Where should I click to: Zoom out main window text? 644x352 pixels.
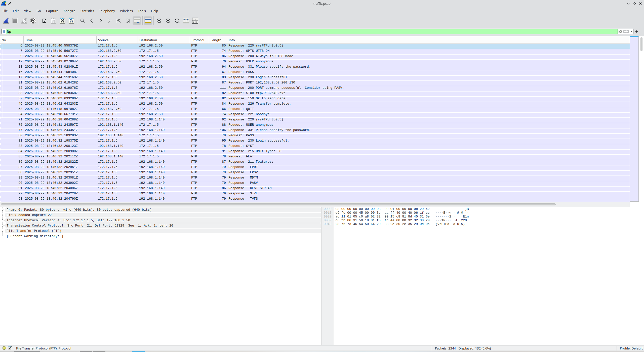[x=168, y=21]
